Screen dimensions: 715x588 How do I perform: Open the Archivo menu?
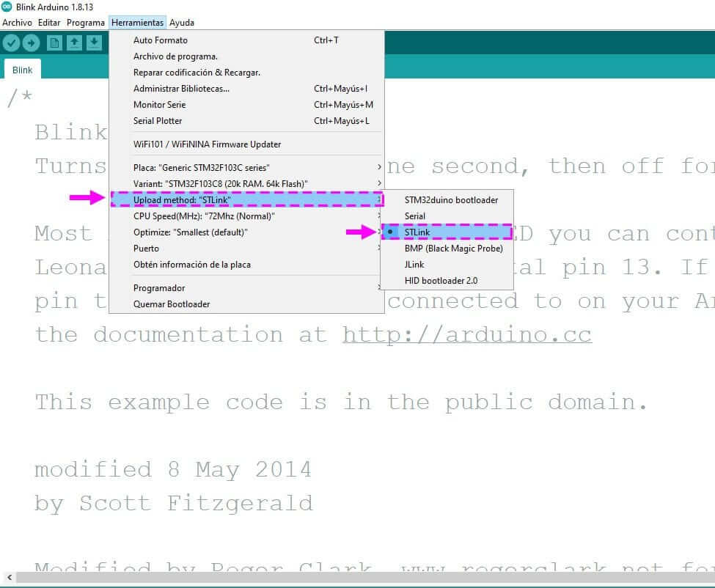coord(17,23)
